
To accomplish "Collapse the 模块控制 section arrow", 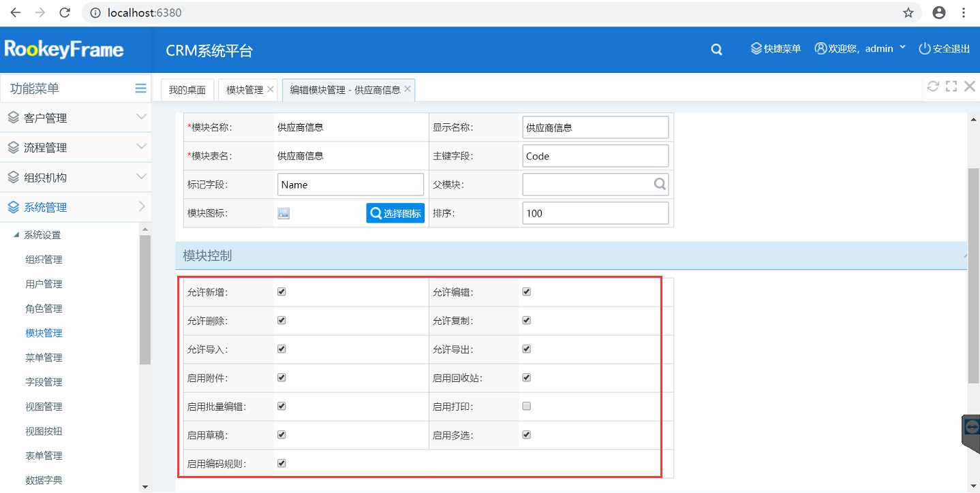I will click(x=965, y=256).
